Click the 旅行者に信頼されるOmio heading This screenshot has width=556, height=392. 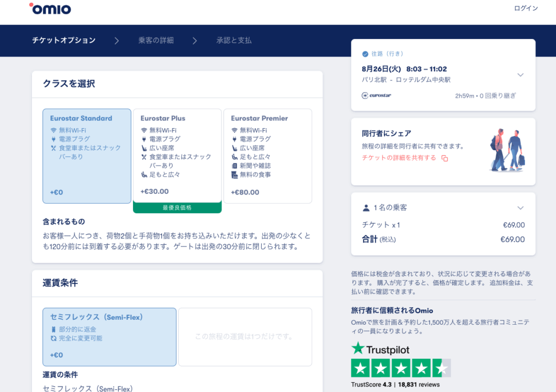click(392, 311)
